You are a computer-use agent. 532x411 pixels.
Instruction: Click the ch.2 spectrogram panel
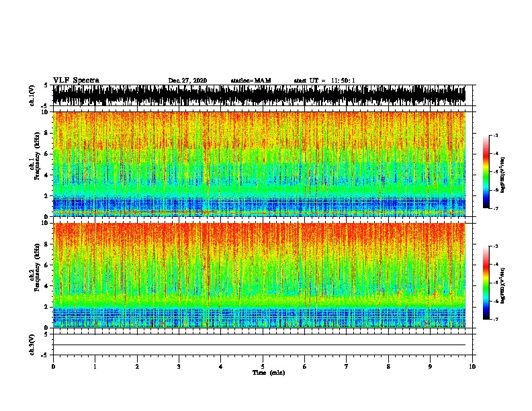(259, 275)
